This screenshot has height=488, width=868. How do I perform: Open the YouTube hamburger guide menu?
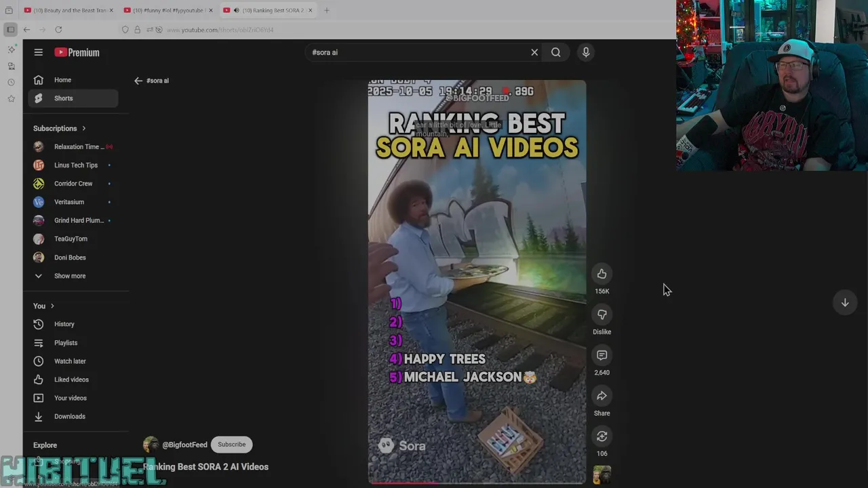(39, 52)
